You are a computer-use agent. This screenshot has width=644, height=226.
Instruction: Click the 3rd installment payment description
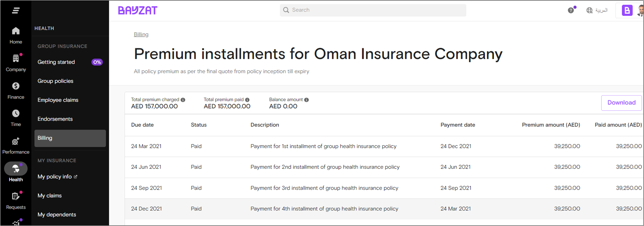(324, 188)
